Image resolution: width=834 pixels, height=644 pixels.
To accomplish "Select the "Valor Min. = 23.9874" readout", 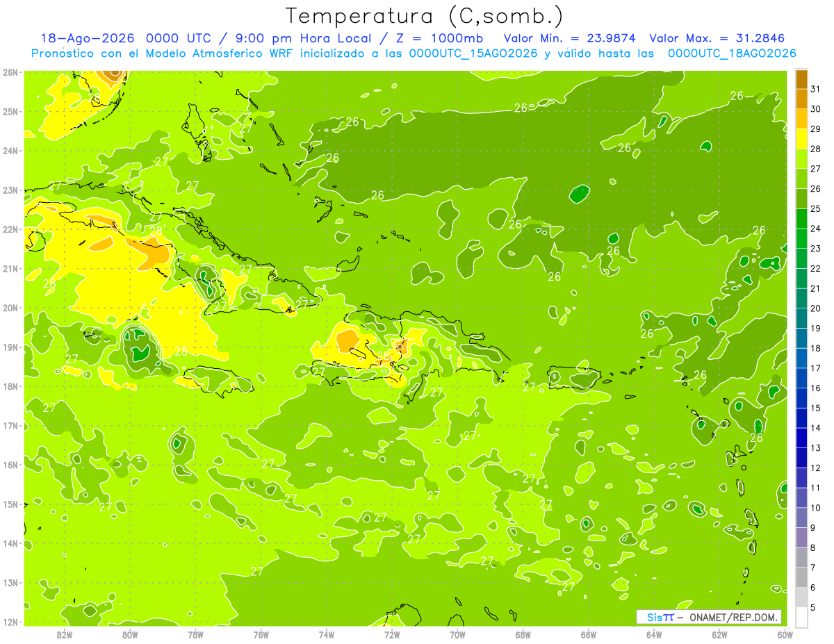I will pyautogui.click(x=570, y=38).
